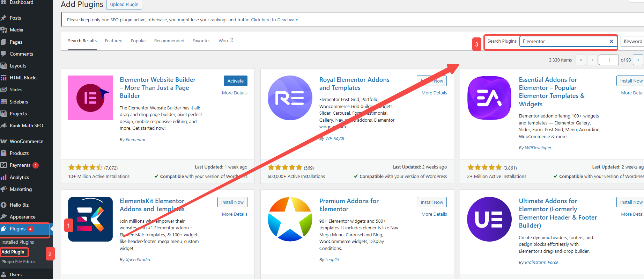The width and height of the screenshot is (644, 279).
Task: Open the Leap13 author link
Action: pyautogui.click(x=332, y=260)
